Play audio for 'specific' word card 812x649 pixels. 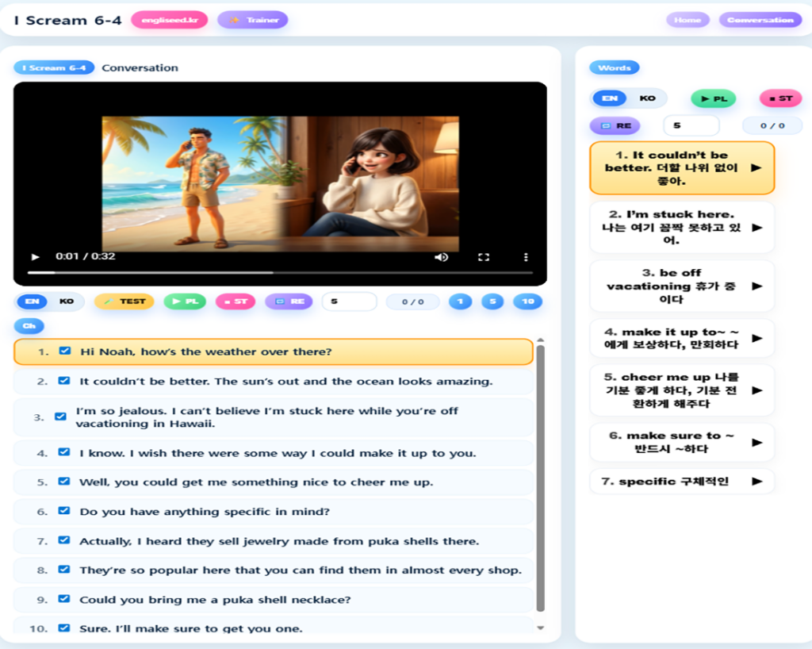coord(756,482)
